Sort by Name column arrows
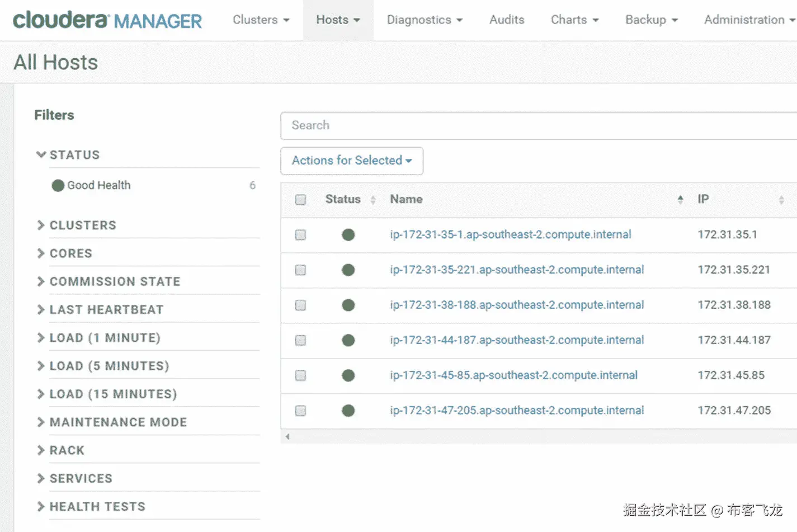 coord(680,200)
